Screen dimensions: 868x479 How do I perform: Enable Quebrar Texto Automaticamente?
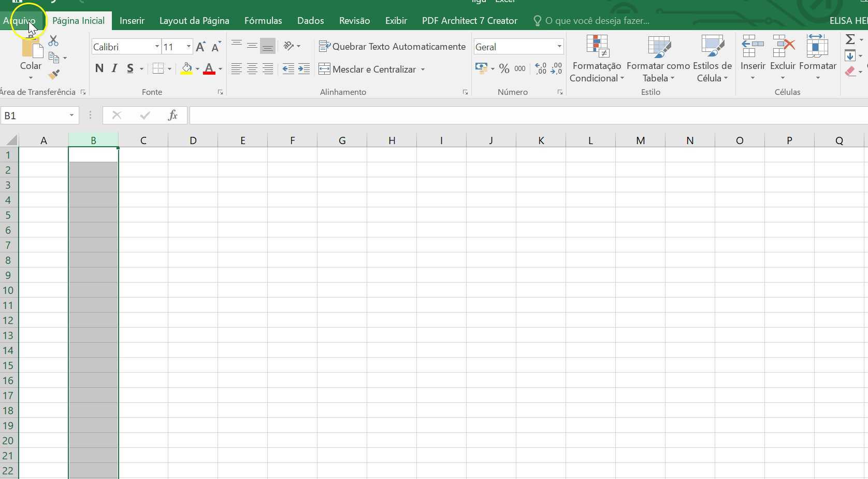(392, 46)
